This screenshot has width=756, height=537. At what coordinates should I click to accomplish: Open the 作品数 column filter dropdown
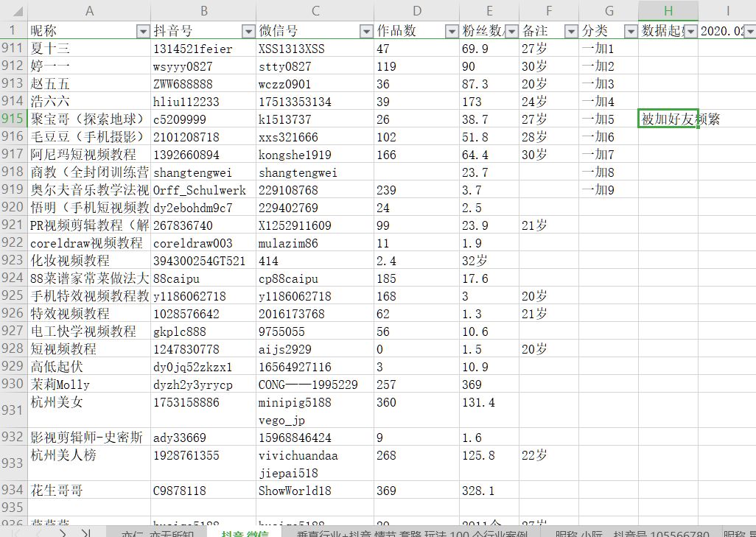452,32
